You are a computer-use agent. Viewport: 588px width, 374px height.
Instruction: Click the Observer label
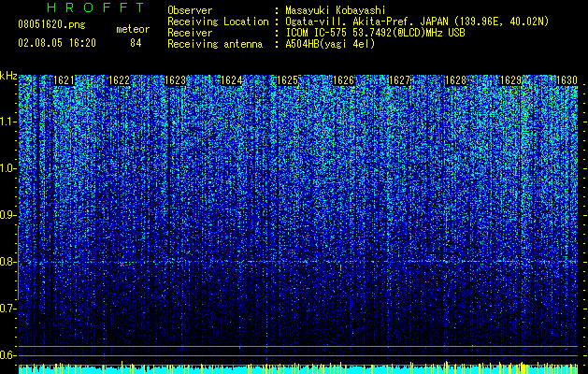click(x=190, y=10)
